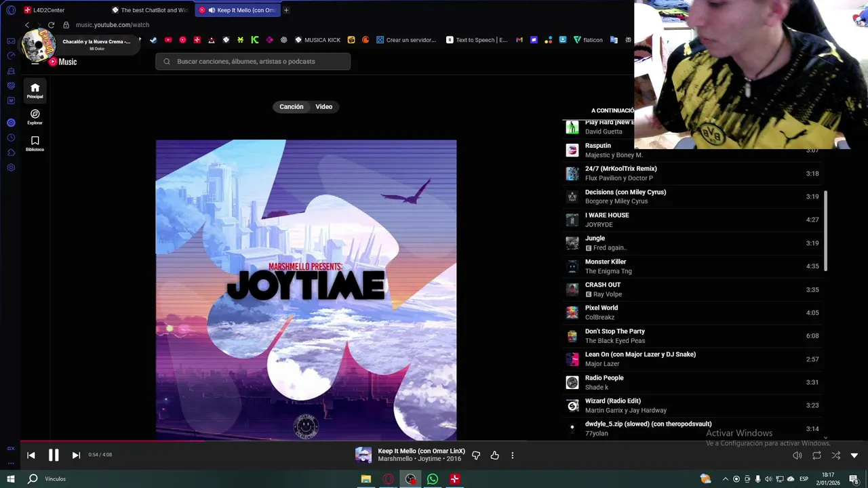Open Opera GX sidebar settings gear
This screenshot has width=868, height=488.
[x=11, y=167]
